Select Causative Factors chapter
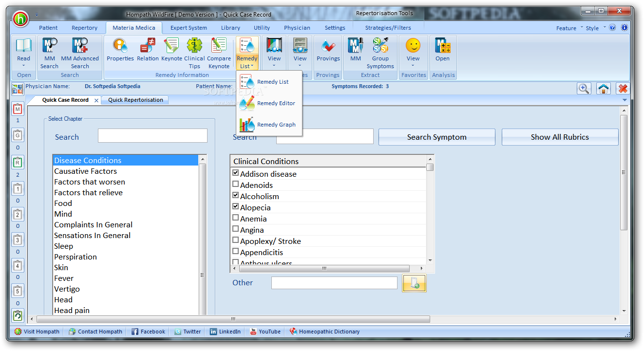Image resolution: width=644 pixels, height=351 pixels. tap(126, 171)
